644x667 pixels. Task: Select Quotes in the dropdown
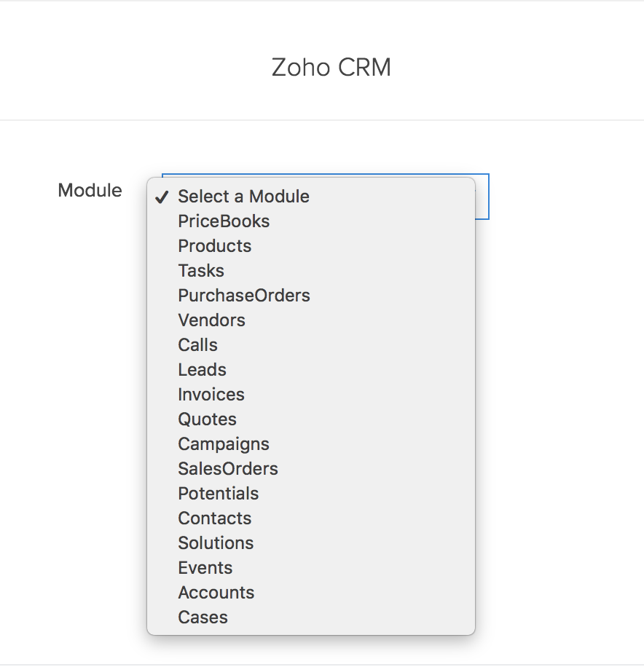click(208, 419)
